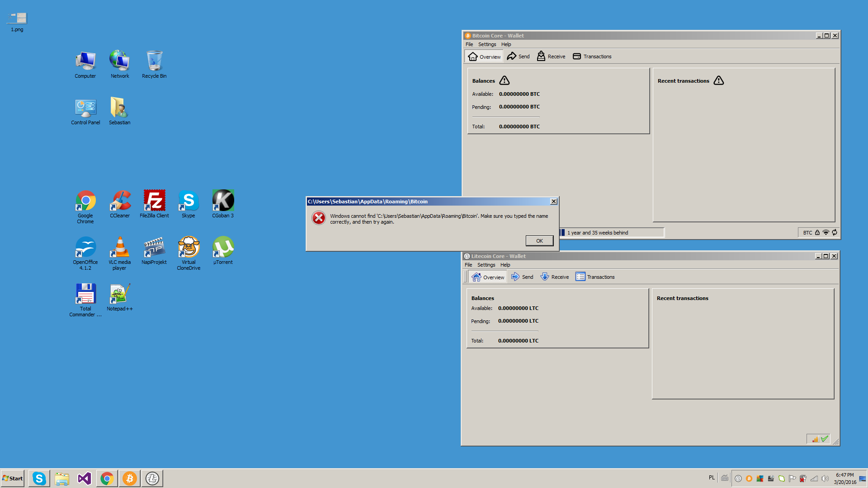This screenshot has height=488, width=868.
Task: Click network connections icon in Bitcoin status bar
Action: click(x=826, y=233)
